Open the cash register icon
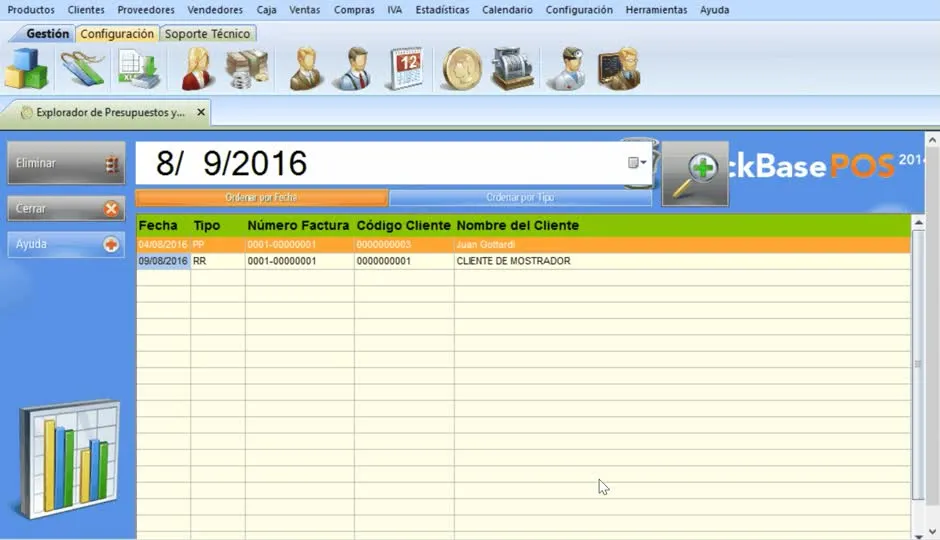 point(512,68)
